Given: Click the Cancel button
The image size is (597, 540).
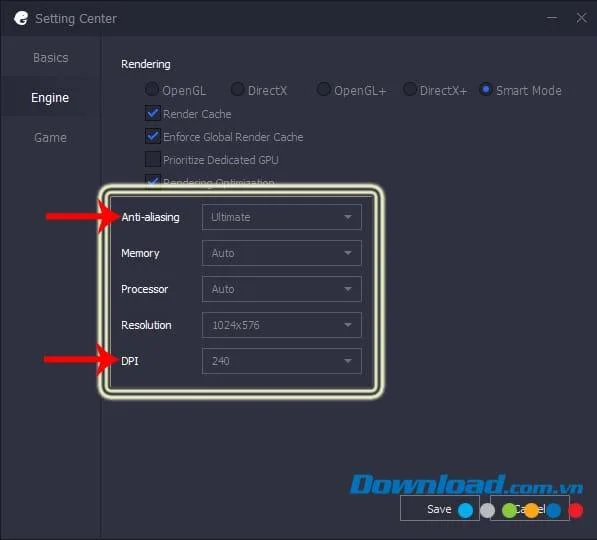Looking at the screenshot, I should tap(530, 508).
